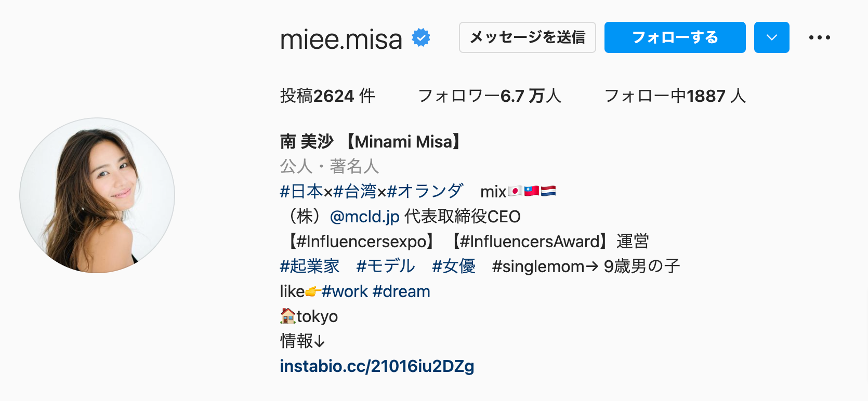Open the three-dot more options menu
Image resolution: width=868 pixels, height=401 pixels.
[x=820, y=37]
